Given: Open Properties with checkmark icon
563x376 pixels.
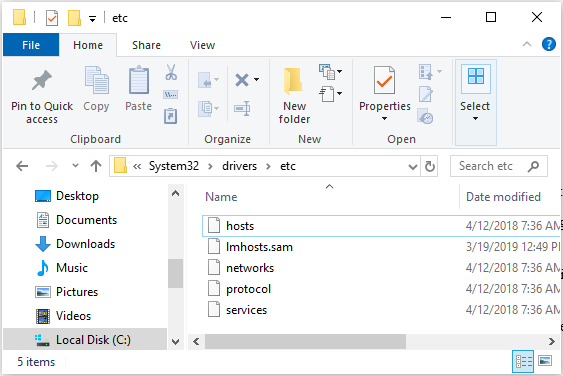Looking at the screenshot, I should [x=384, y=80].
